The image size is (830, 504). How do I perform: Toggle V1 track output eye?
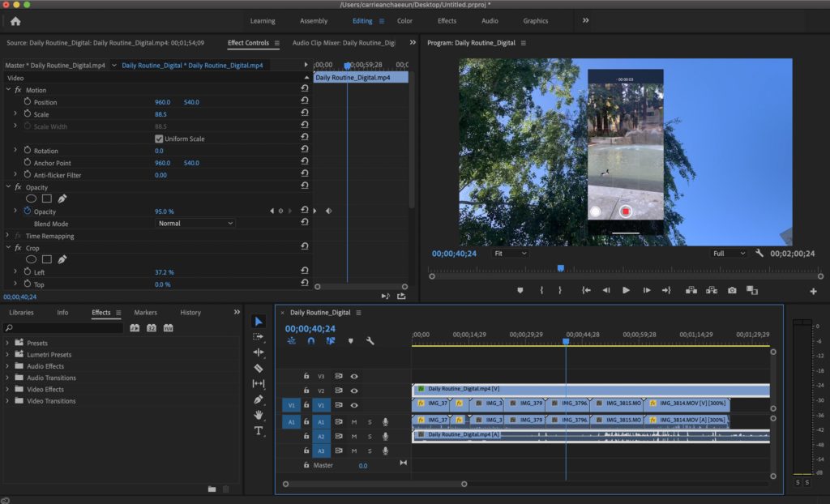354,405
